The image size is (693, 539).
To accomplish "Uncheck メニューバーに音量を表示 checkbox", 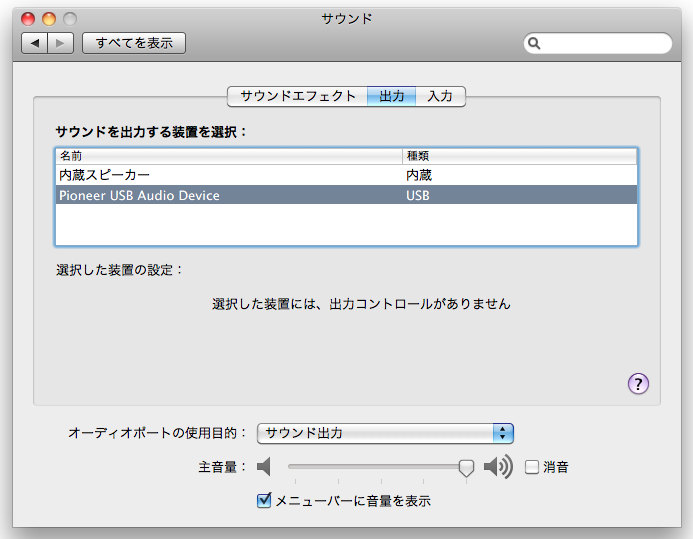I will (x=265, y=501).
